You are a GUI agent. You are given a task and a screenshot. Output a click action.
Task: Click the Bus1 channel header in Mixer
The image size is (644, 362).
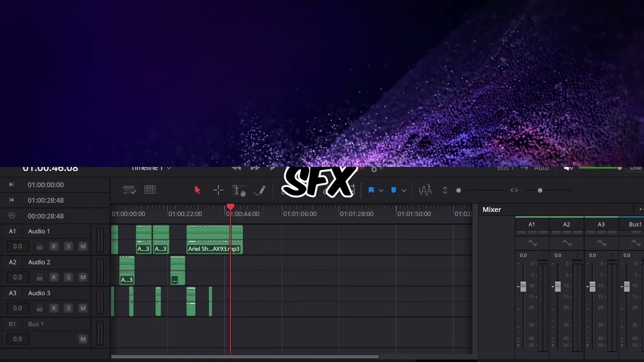(635, 224)
